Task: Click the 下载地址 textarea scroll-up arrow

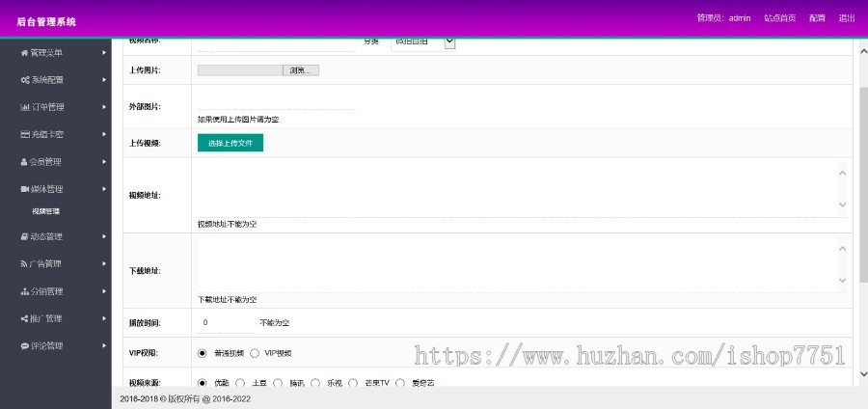Action: coord(843,249)
